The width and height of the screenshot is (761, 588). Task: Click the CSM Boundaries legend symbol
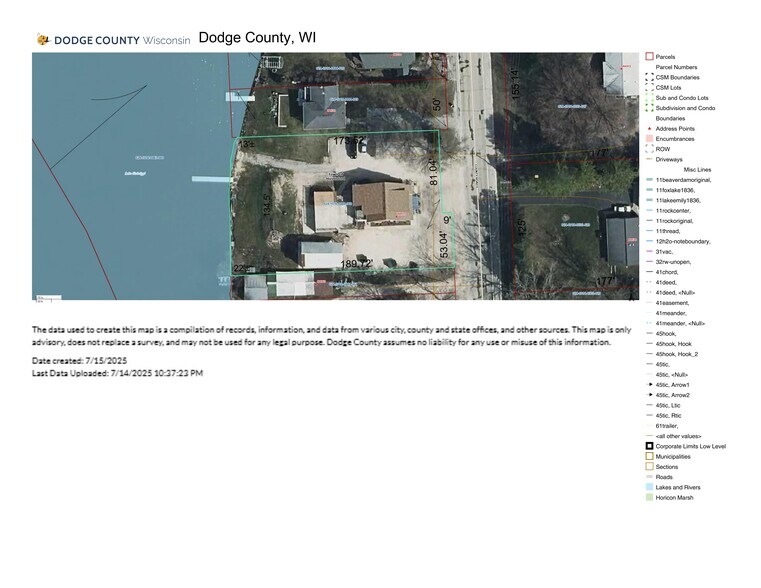pyautogui.click(x=649, y=77)
